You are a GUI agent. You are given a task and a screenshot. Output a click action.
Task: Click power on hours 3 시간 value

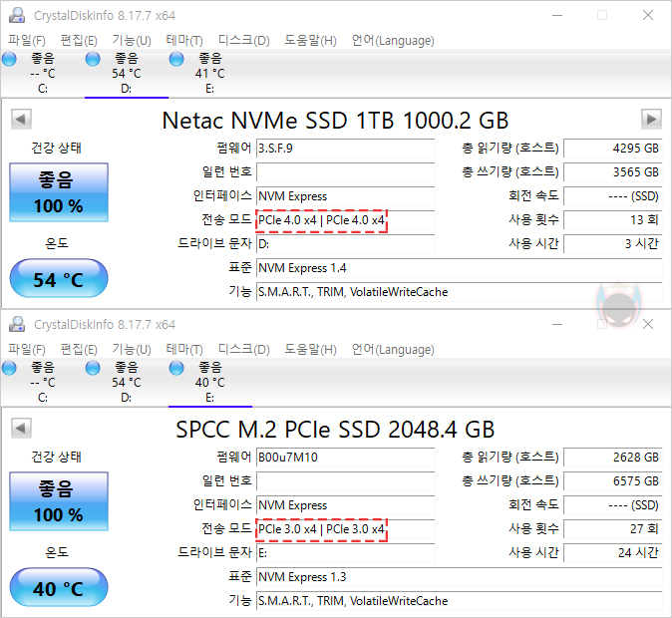[x=613, y=244]
